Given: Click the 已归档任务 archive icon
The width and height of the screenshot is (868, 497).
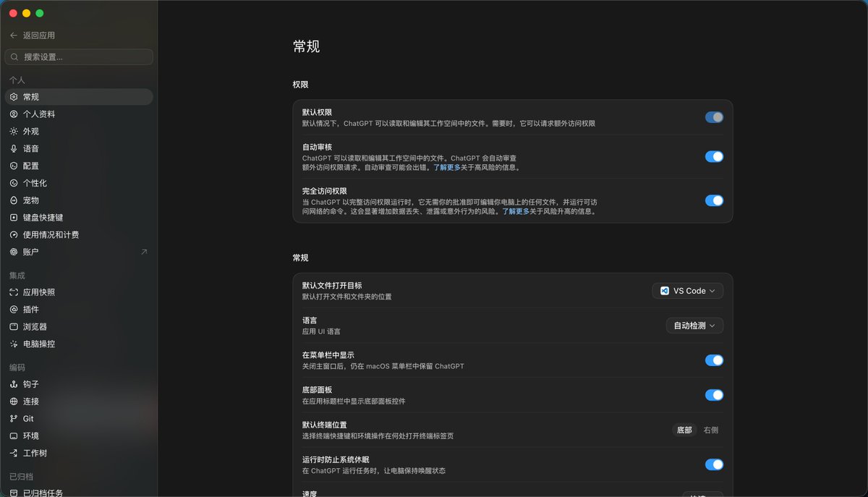Looking at the screenshot, I should pyautogui.click(x=14, y=493).
